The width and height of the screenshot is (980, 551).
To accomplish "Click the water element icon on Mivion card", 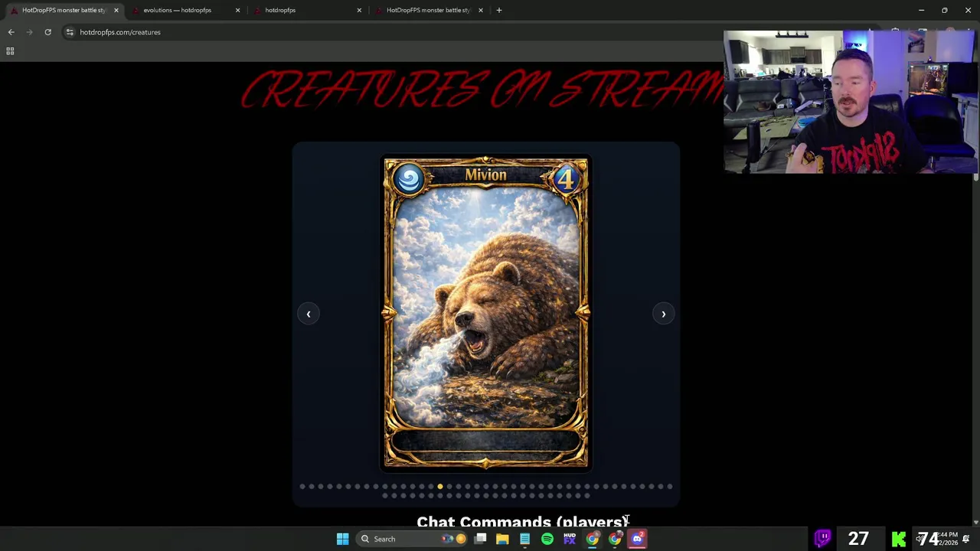I will pyautogui.click(x=409, y=179).
